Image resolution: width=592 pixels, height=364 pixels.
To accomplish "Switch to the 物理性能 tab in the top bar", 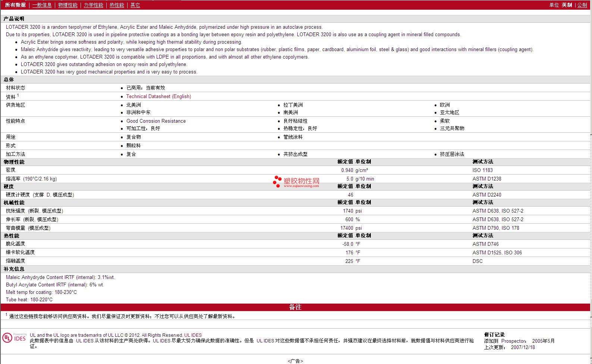I will coord(68,5).
